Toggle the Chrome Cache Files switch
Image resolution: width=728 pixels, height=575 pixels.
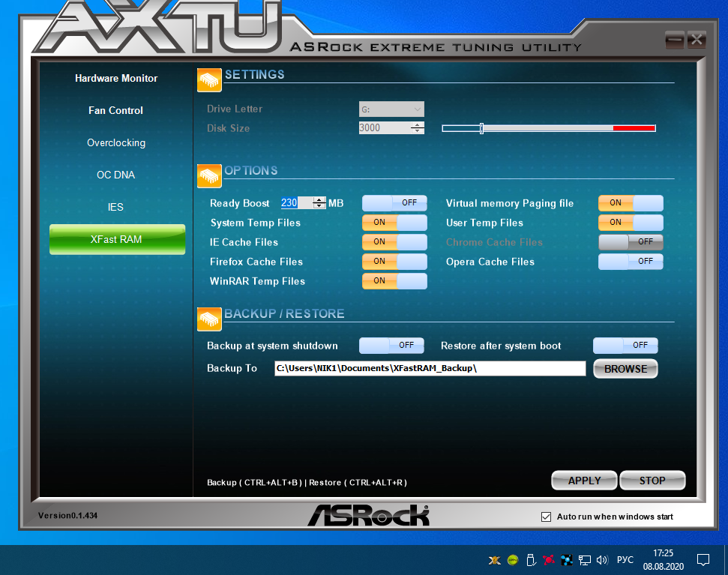631,242
